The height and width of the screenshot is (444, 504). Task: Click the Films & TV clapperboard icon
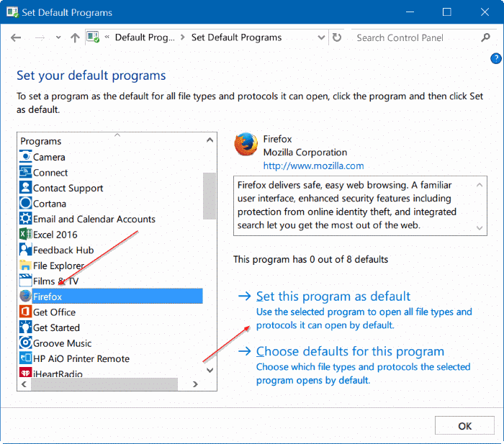[25, 281]
